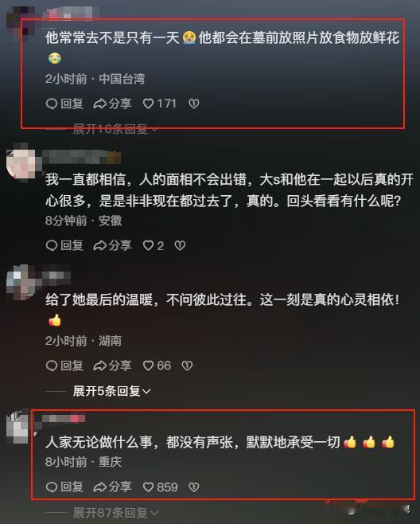
Task: Reply to the Taiwan comment
Action: tap(64, 104)
